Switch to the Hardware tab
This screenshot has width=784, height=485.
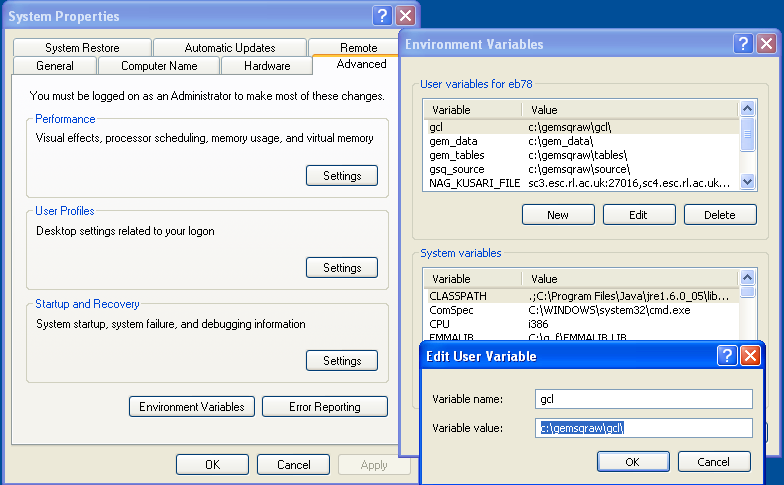267,66
